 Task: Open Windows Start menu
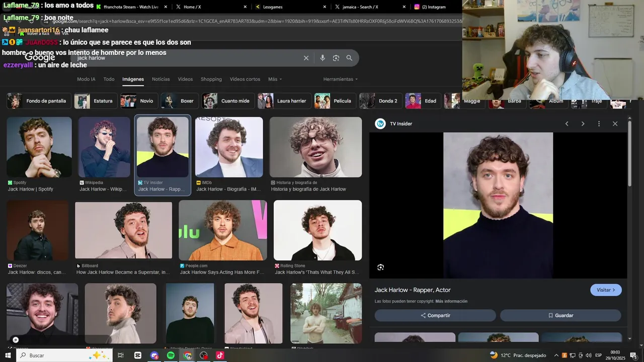8,355
